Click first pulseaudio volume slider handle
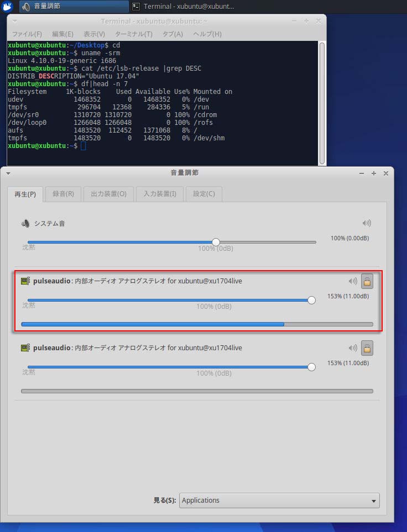 coord(311,301)
